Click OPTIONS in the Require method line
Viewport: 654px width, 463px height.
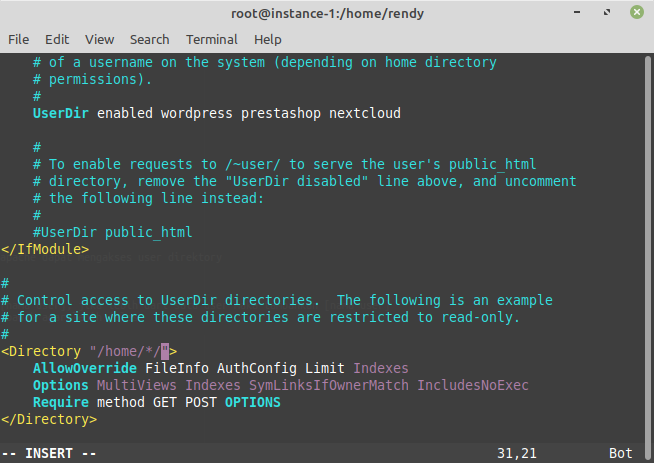click(253, 403)
